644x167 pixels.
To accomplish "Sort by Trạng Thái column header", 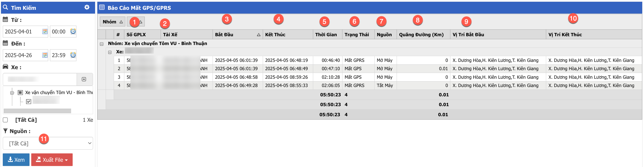I will [358, 34].
